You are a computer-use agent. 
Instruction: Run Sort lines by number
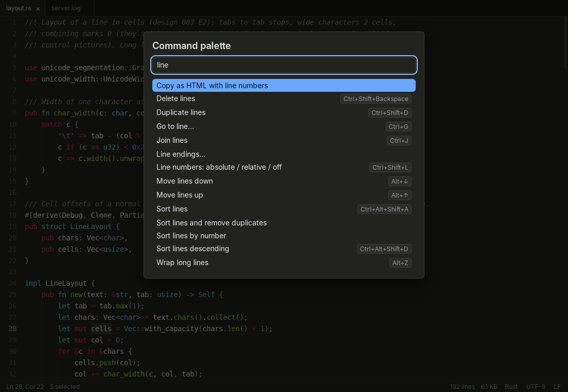(284, 236)
